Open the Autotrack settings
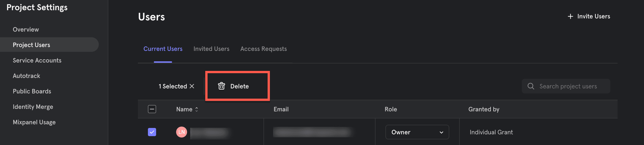This screenshot has height=145, width=644. [26, 76]
